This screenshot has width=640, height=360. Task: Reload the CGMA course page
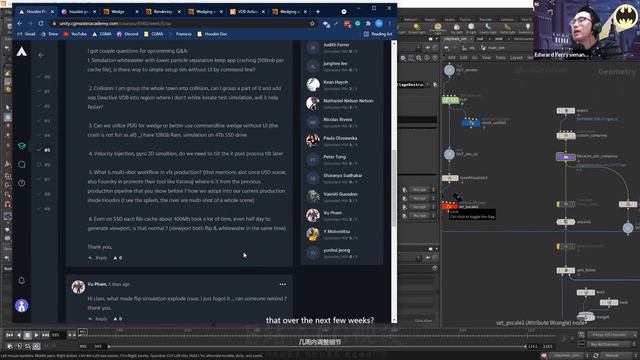click(x=41, y=23)
